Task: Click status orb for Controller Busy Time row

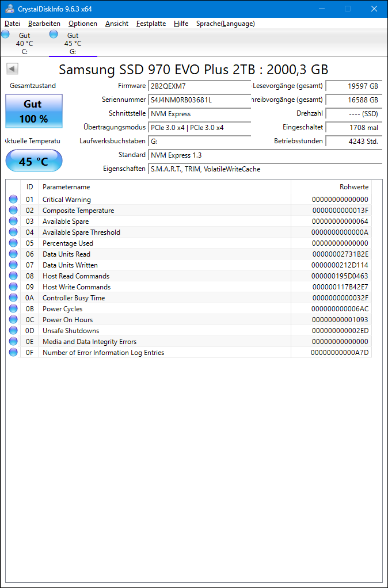Action: click(x=13, y=297)
